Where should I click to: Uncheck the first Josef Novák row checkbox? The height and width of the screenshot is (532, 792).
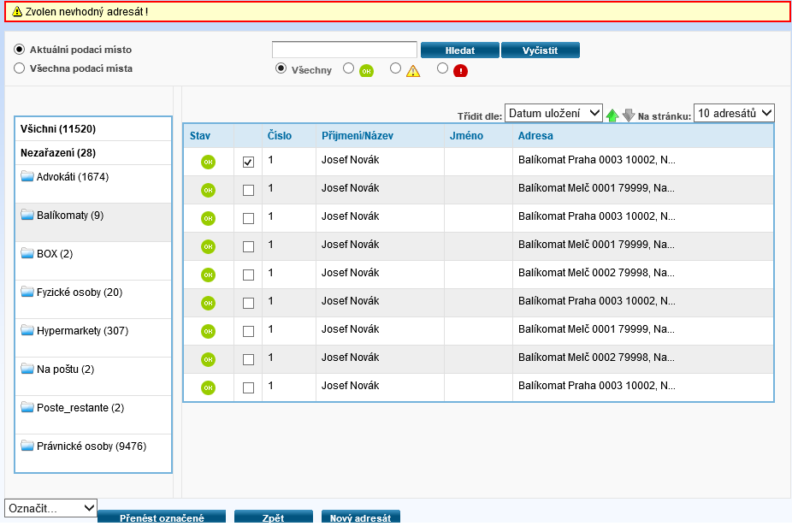249,162
